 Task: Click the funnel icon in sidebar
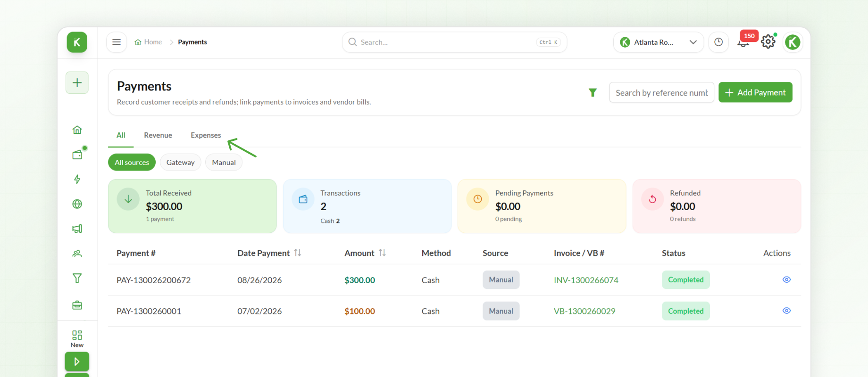click(x=77, y=279)
